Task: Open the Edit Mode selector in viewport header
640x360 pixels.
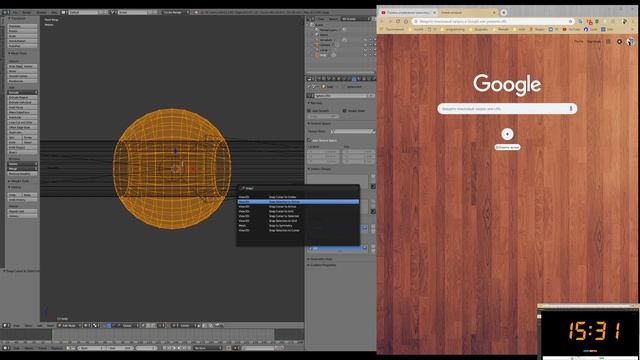Action: (69, 325)
